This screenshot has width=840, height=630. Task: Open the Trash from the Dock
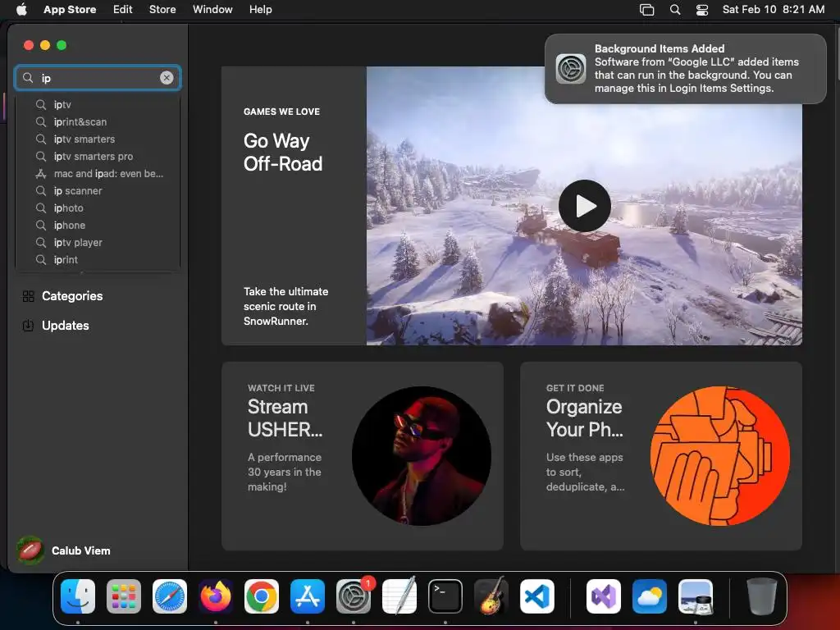pos(762,596)
